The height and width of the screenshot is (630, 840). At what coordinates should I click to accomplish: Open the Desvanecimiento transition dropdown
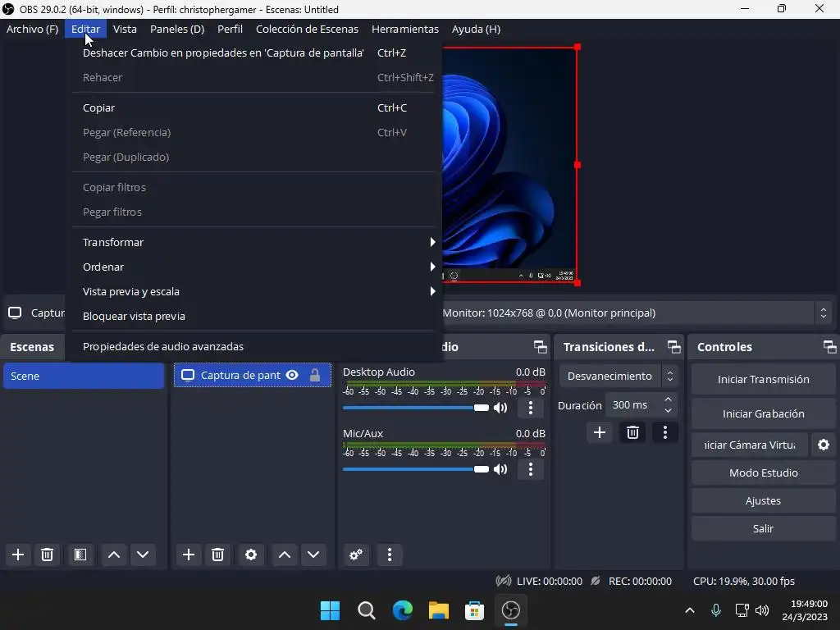point(619,376)
